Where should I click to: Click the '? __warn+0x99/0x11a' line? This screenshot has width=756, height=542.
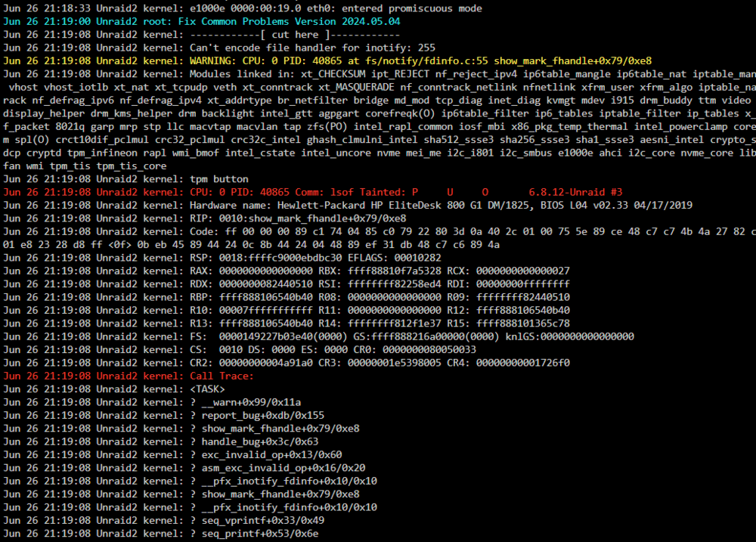tap(152, 401)
